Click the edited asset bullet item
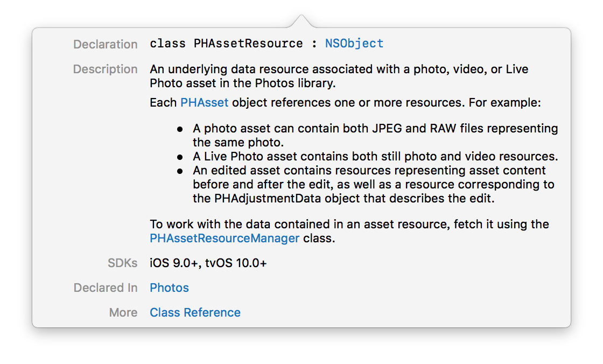Viewport: 603px width, 364px height. 374,184
